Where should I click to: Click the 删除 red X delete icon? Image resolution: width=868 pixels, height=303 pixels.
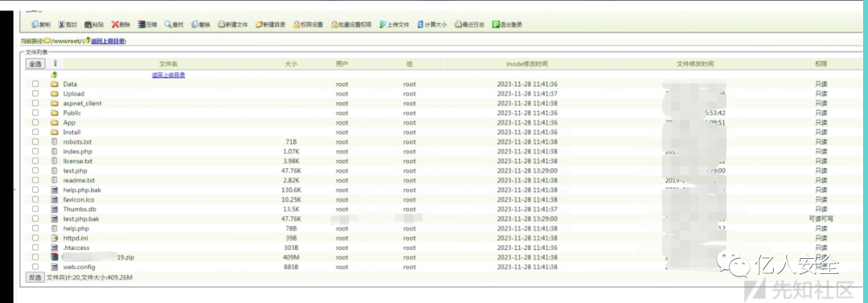[x=115, y=24]
